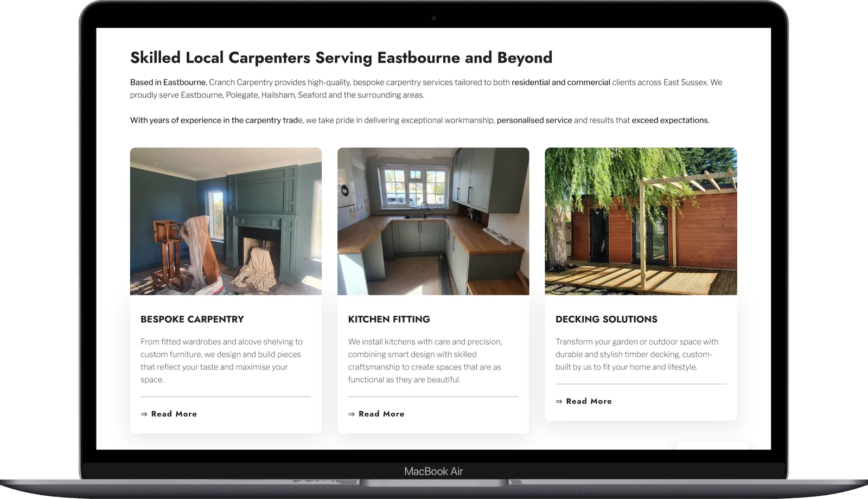Click the arrow icon beside Bespoke Carpentry Read More
This screenshot has width=868, height=499.
coord(144,414)
